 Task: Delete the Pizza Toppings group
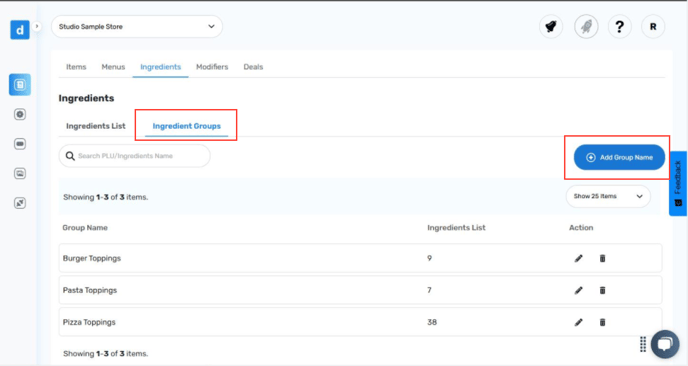pyautogui.click(x=602, y=322)
